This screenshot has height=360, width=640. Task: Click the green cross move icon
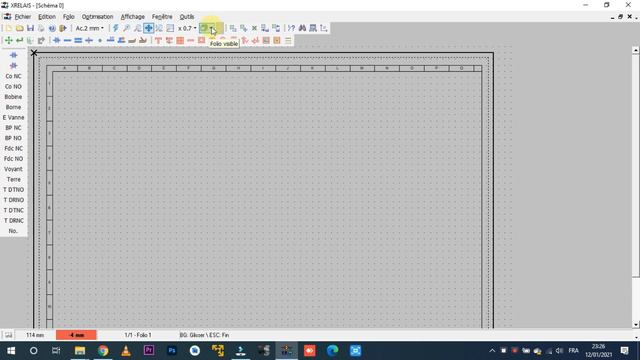[9, 40]
